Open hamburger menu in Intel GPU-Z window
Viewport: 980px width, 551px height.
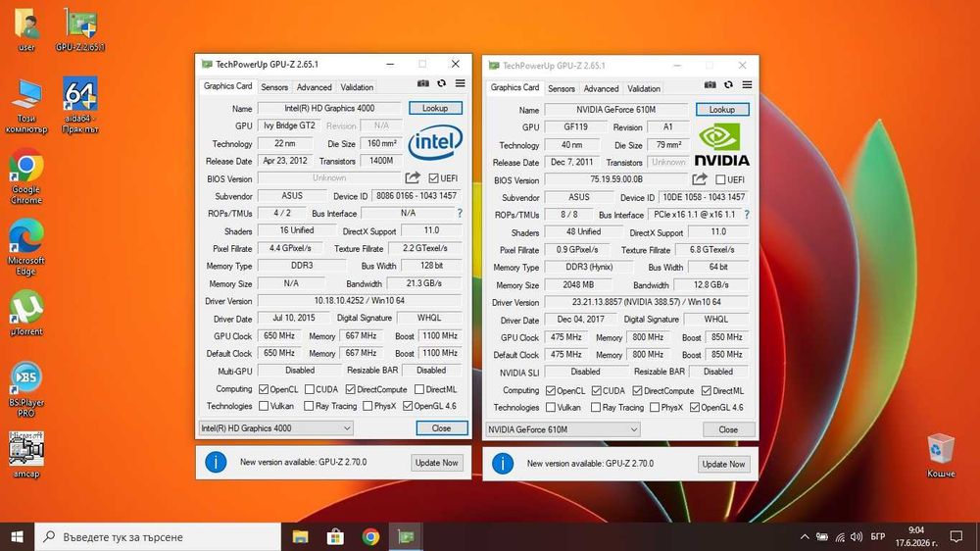(x=460, y=83)
